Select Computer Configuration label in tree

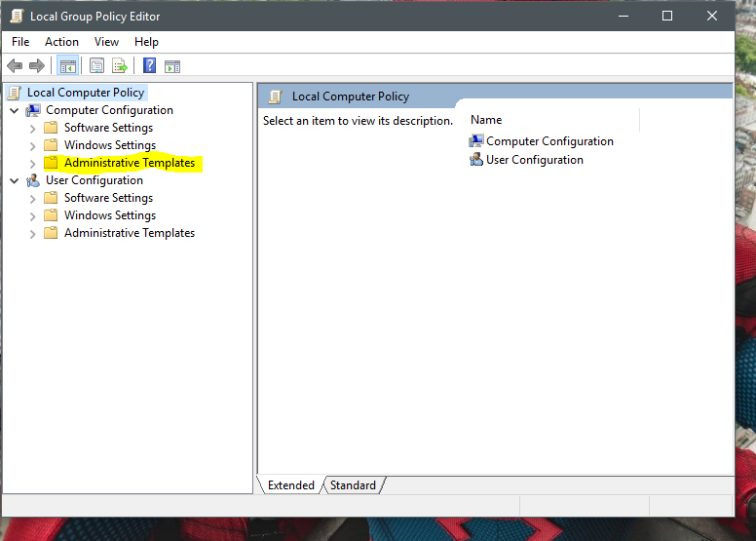pyautogui.click(x=109, y=110)
